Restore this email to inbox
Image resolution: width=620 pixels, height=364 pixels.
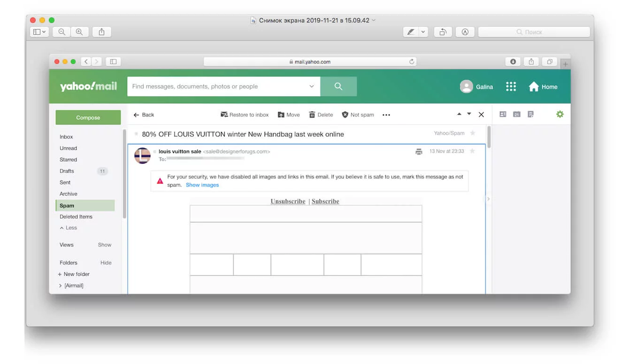pos(244,114)
